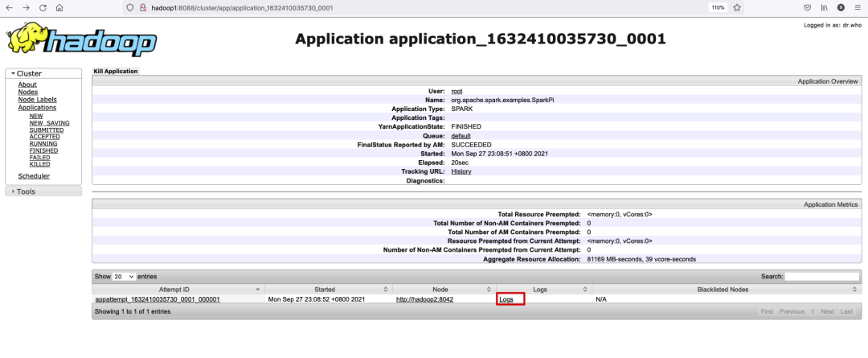868x358 pixels.
Task: Open the Show entries count dropdown
Action: (x=124, y=276)
